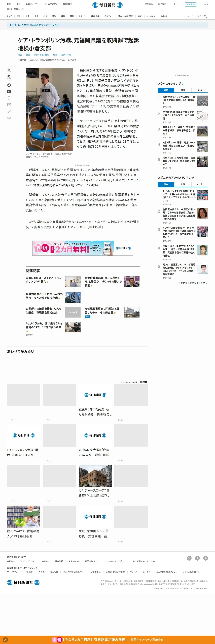Select オピニオン in navigation bar

tap(151, 16)
